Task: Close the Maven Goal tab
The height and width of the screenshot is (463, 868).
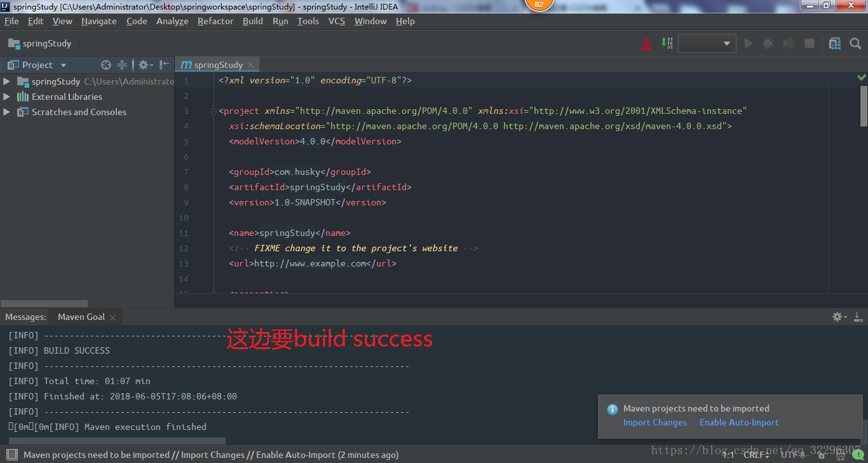Action: point(112,317)
